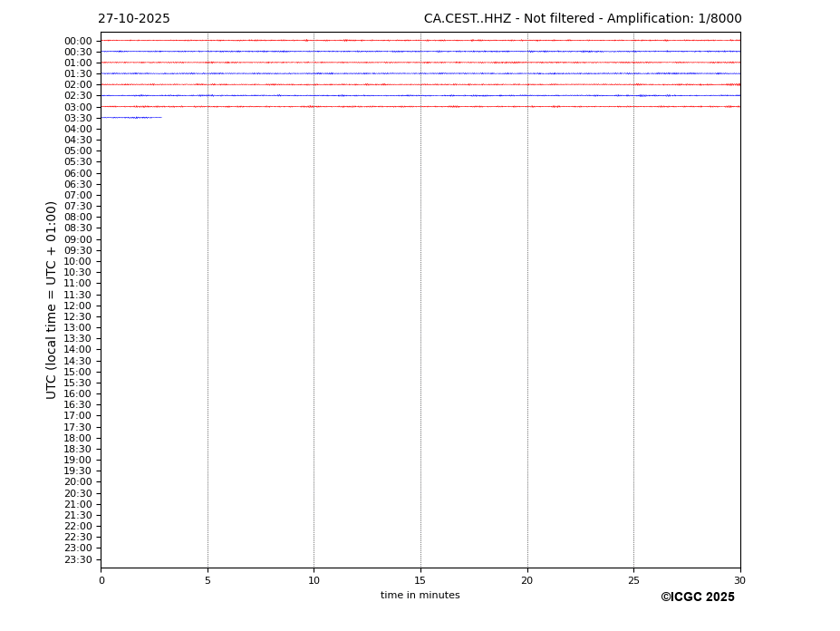This screenshot has height=631, width=840.
Task: Click the date label 27-10-2025
Action: (134, 19)
